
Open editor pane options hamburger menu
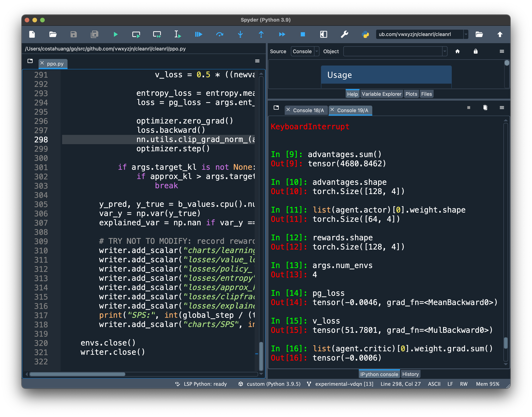tap(257, 61)
